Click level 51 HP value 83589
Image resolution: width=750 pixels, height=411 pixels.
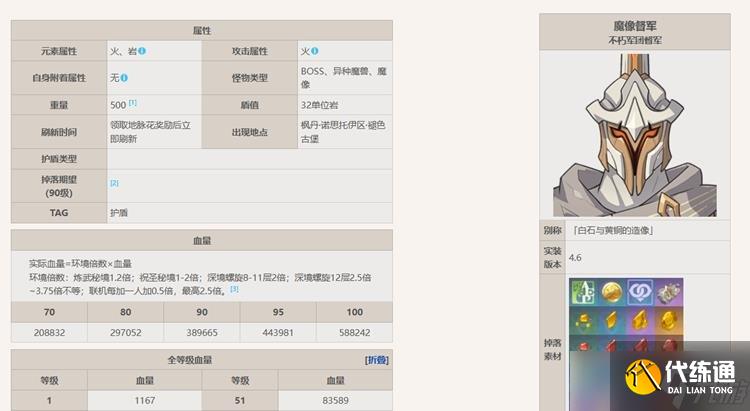pyautogui.click(x=335, y=400)
